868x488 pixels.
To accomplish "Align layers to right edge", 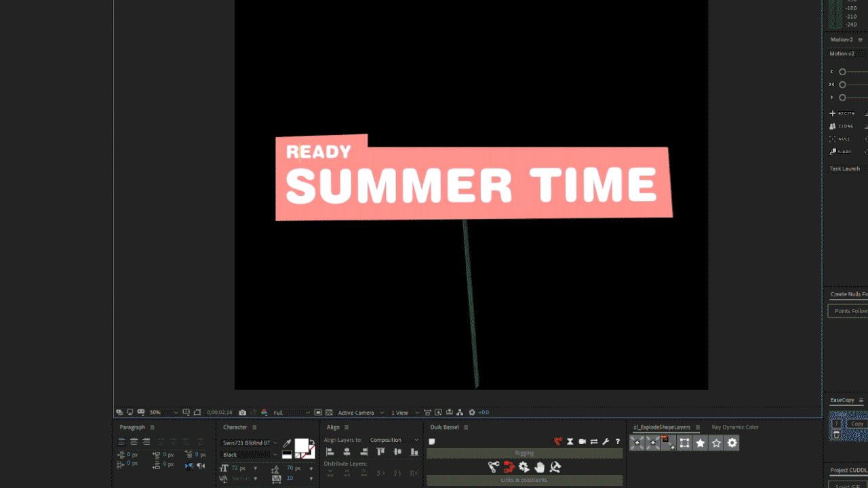I will [364, 452].
